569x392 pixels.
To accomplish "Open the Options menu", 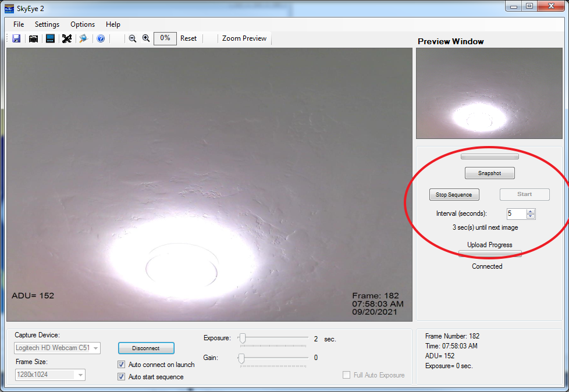I will 83,24.
